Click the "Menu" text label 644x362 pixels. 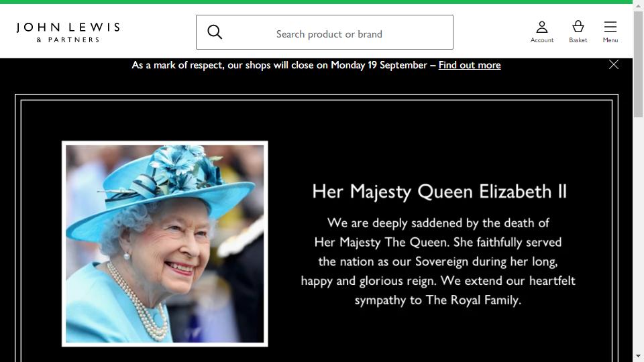click(x=610, y=40)
